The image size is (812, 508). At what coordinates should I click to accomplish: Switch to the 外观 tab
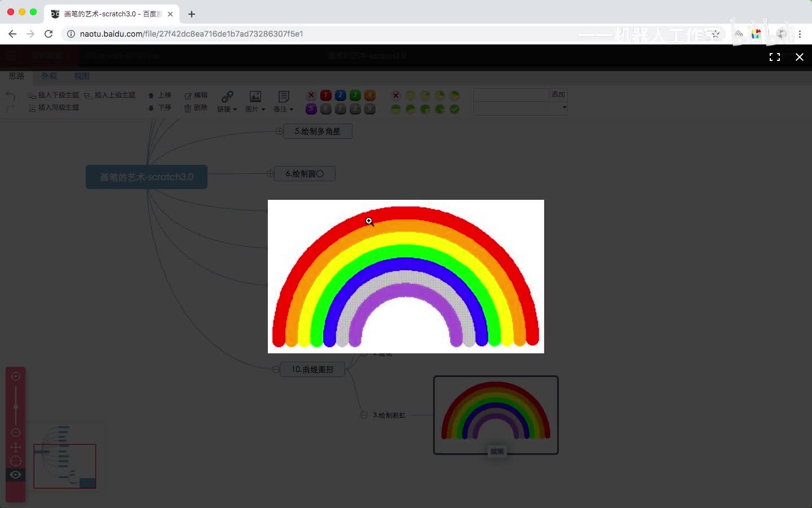coord(49,76)
